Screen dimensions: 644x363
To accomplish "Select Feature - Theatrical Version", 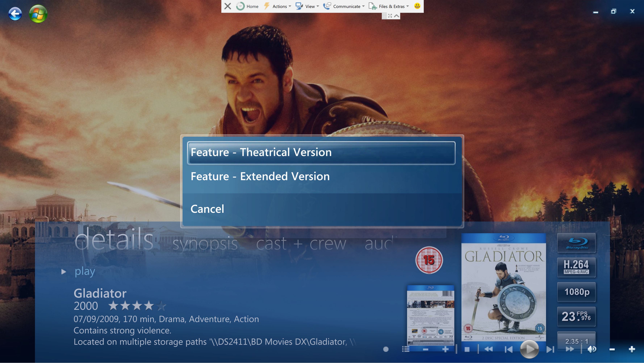I will (x=321, y=153).
